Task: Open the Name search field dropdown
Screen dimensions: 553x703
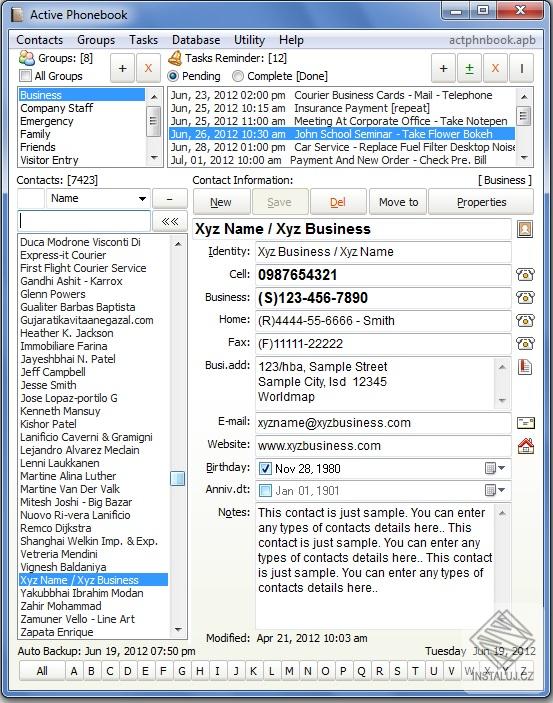Action: (142, 199)
